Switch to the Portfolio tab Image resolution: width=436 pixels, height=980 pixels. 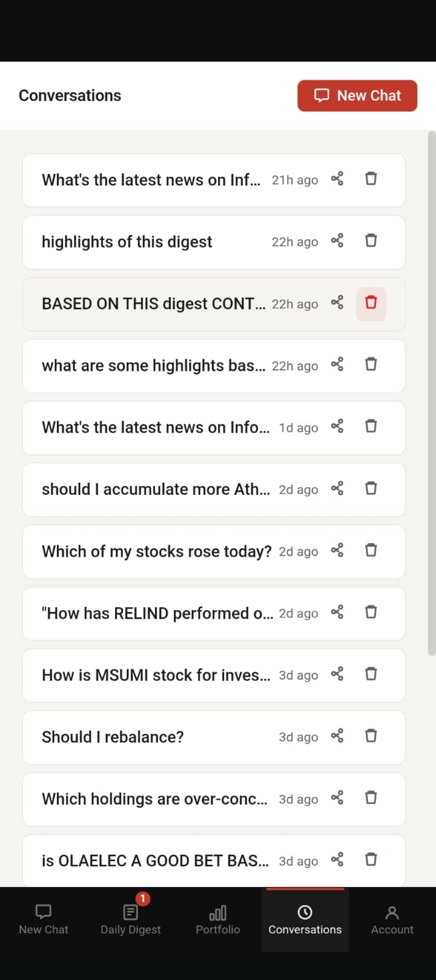click(x=218, y=919)
